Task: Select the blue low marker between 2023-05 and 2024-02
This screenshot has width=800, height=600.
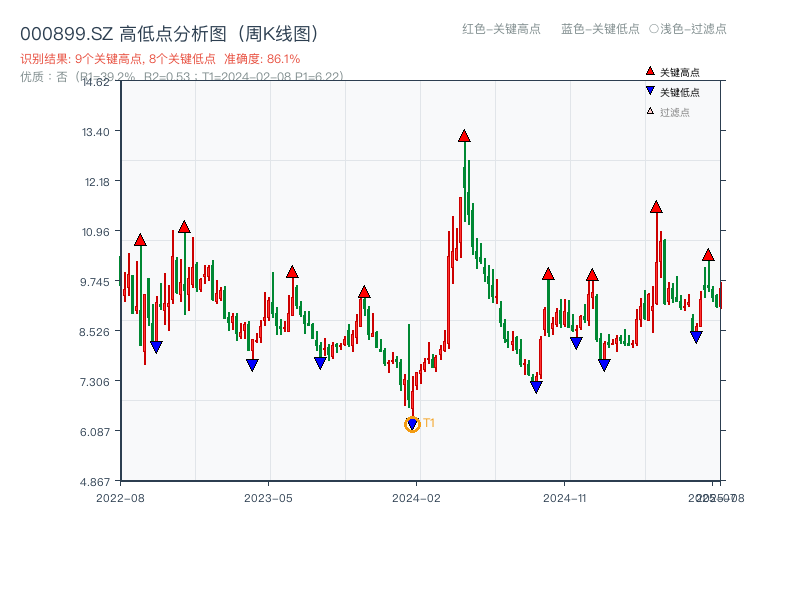Action: 320,363
